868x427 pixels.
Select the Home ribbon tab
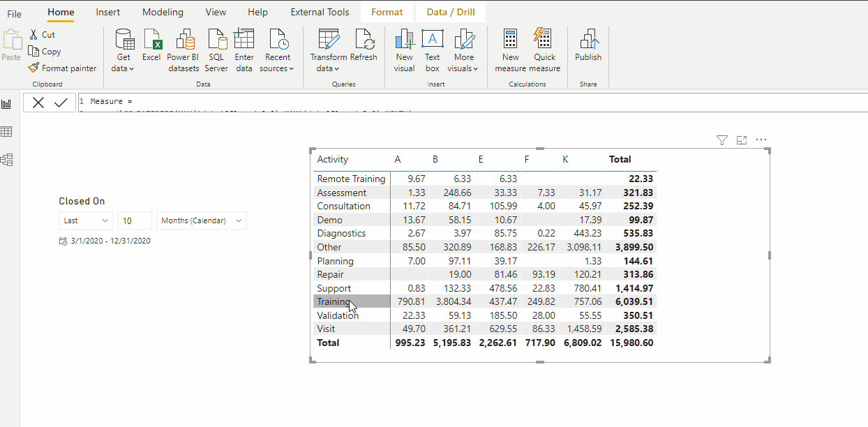click(61, 12)
